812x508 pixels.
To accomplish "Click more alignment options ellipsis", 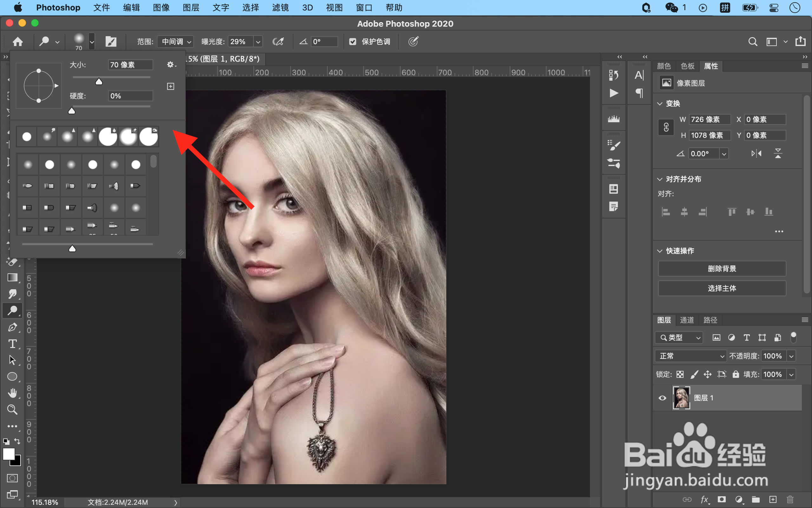I will [779, 231].
